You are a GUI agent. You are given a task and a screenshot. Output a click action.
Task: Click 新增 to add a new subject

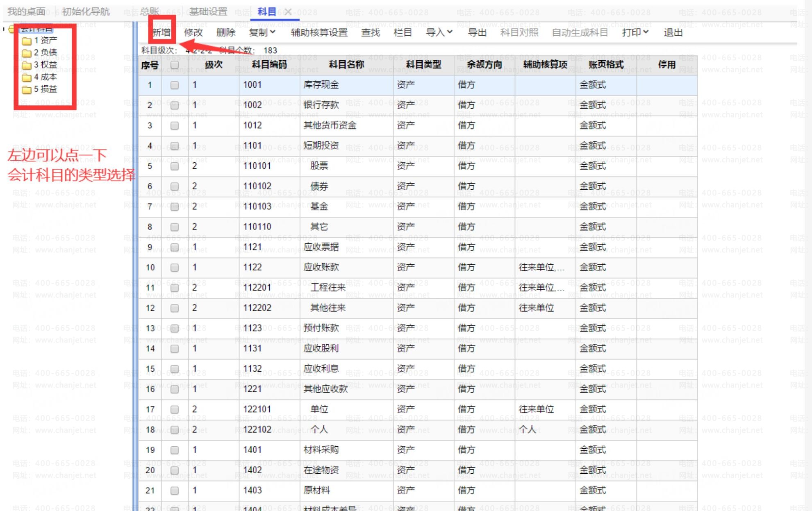coord(161,32)
